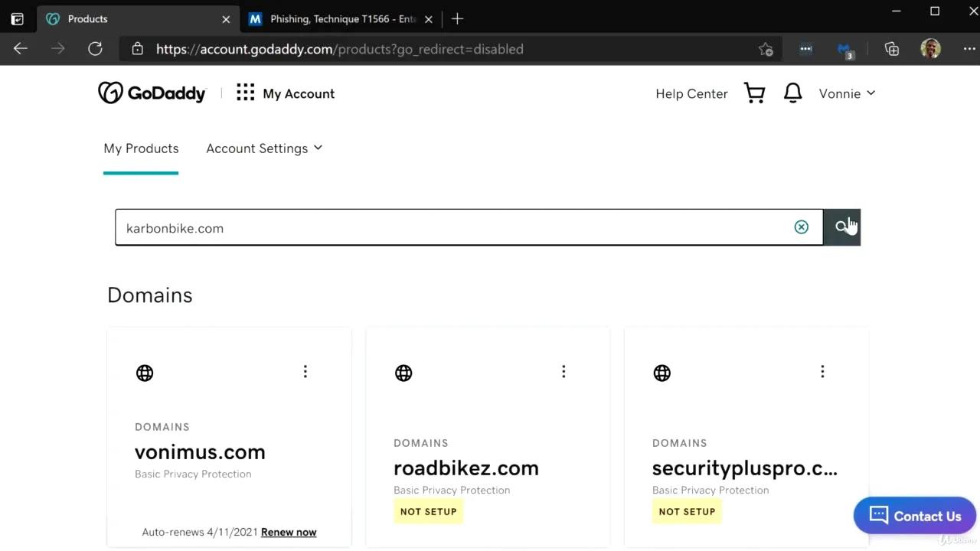Click the globe icon on securitypluspro card
This screenshot has height=551, width=980.
(661, 373)
